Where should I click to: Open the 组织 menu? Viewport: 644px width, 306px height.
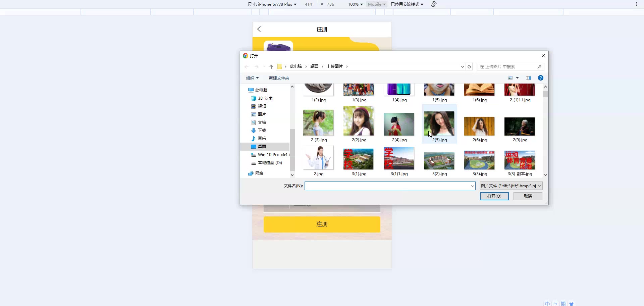click(252, 78)
